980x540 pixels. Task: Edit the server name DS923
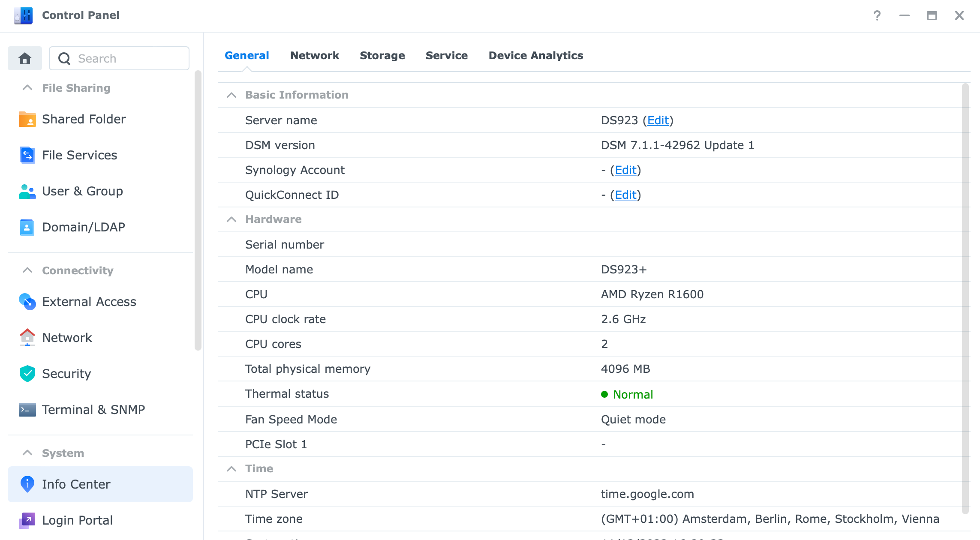658,120
